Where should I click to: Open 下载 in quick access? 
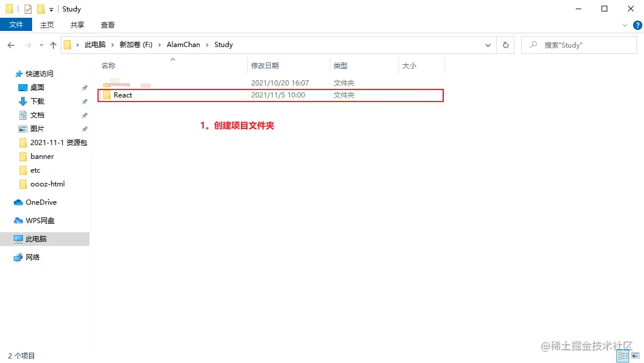pos(37,102)
